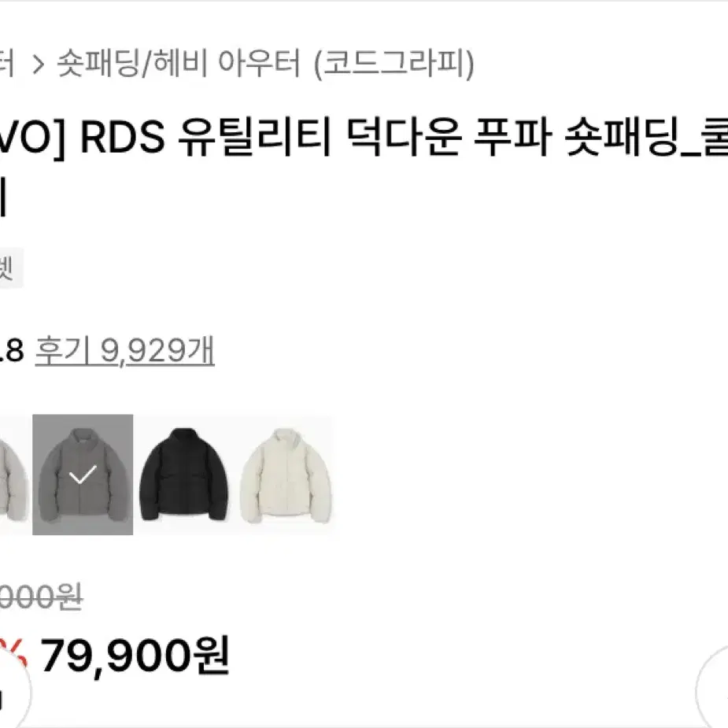The height and width of the screenshot is (728, 728).
Task: Select the ivory cream jacket color
Action: 286,475
